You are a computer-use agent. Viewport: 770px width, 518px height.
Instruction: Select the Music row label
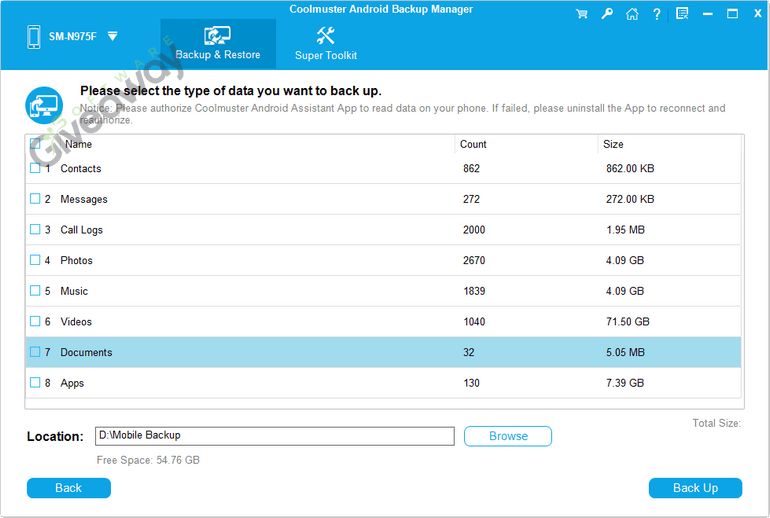click(x=74, y=291)
